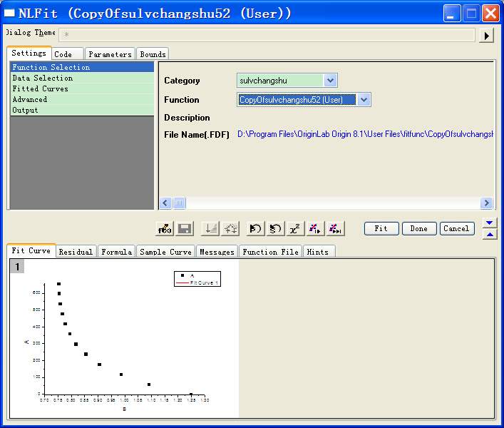This screenshot has height=428, width=504.
Task: Click the greyed sort-arrow icon beside the floppy disk
Action: pos(210,229)
